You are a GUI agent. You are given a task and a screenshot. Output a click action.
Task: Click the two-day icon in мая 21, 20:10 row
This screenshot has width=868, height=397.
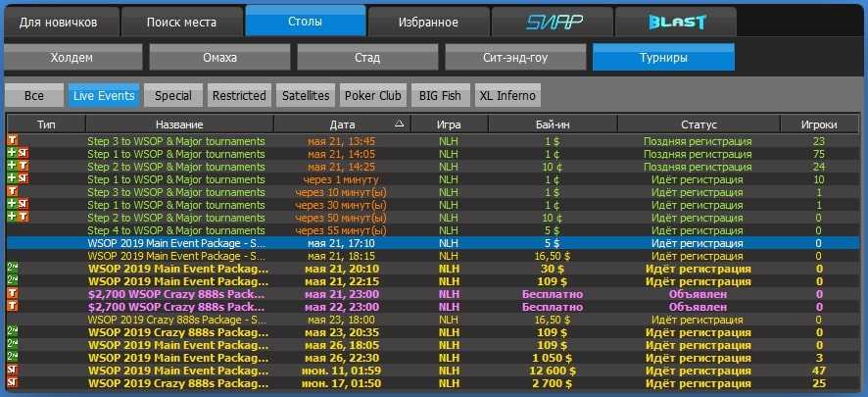pos(12,268)
